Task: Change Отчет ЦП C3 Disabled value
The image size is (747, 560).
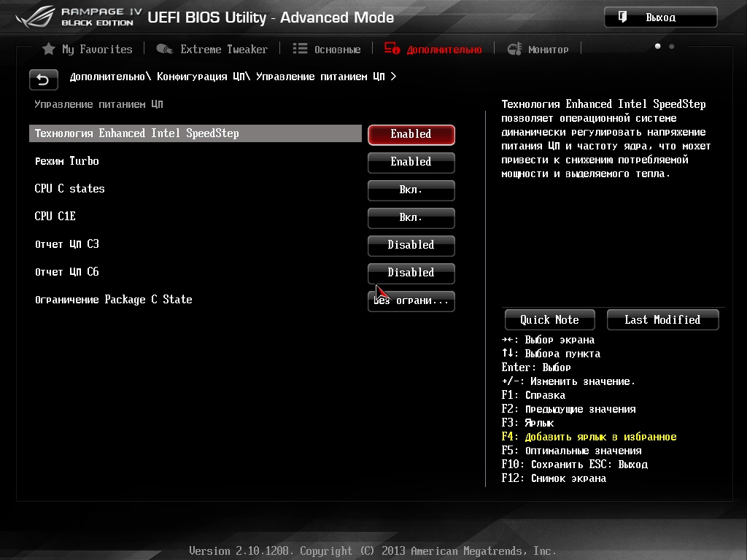Action: (x=411, y=245)
